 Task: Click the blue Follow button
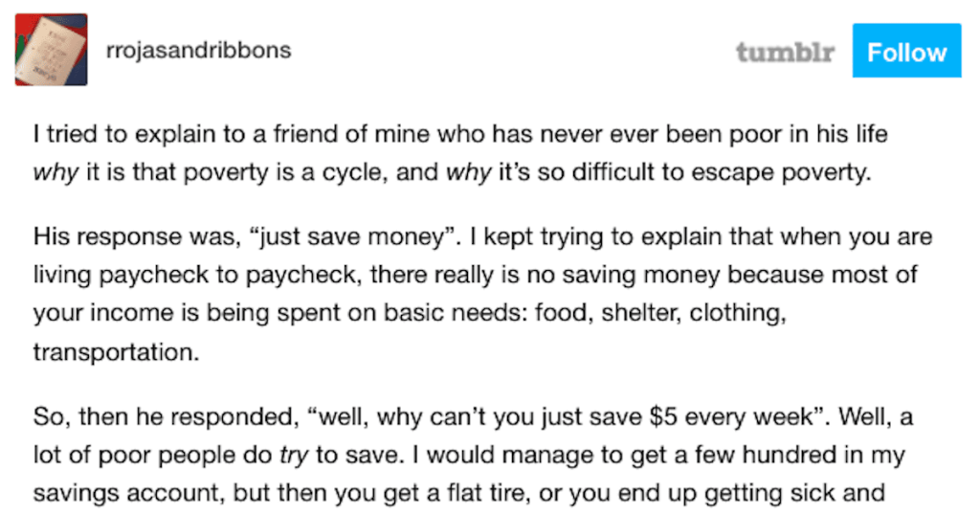coord(906,51)
